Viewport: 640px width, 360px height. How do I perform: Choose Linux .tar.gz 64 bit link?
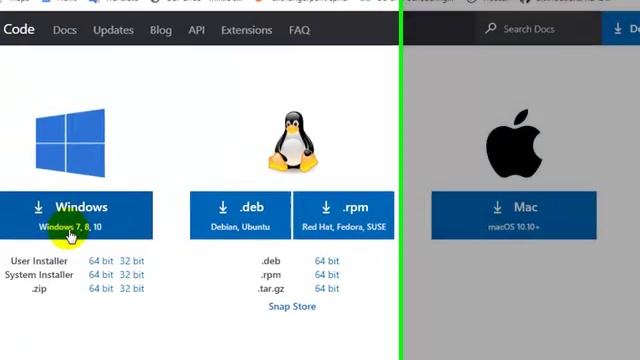(x=327, y=289)
